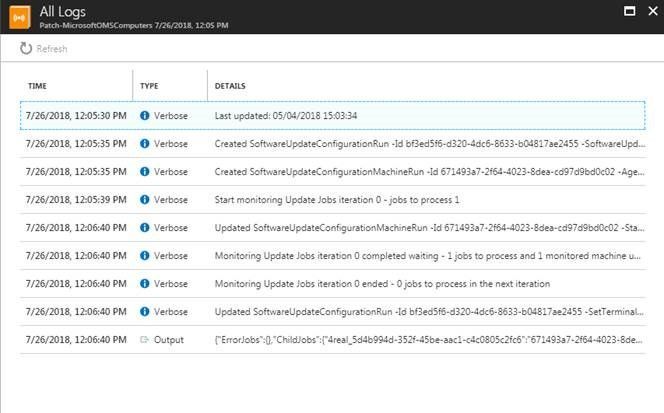Viewport: 664px width, 413px height.
Task: Click the info icon on the "Last updated" row
Action: pos(145,116)
